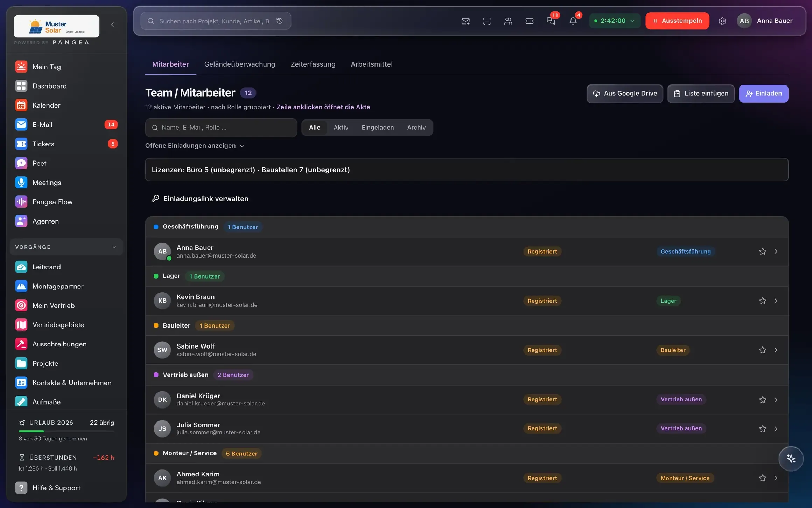
Task: Open the new mail compose icon in top bar
Action: 465,21
